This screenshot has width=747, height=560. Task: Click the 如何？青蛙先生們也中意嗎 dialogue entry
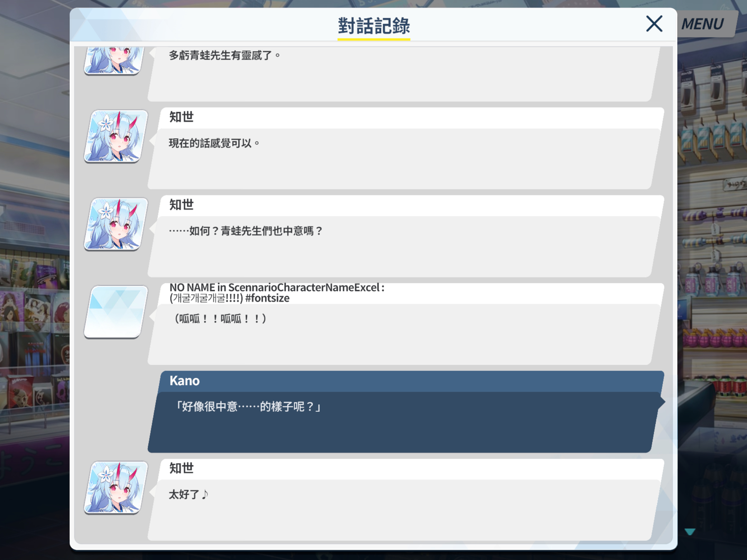[406, 236]
